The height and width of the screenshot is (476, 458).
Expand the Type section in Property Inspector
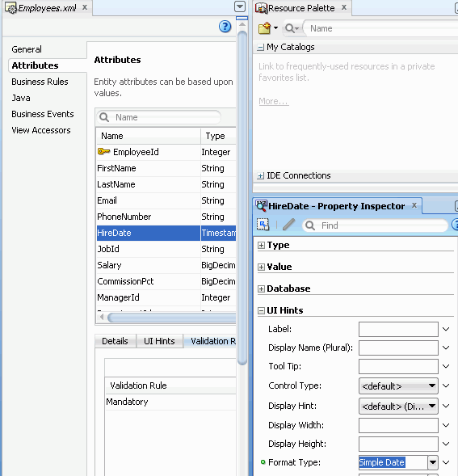pyautogui.click(x=261, y=246)
